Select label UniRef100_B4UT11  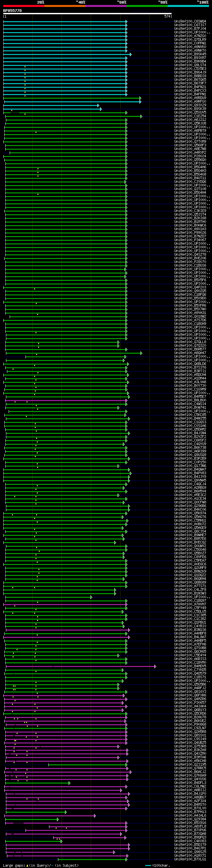point(190,178)
